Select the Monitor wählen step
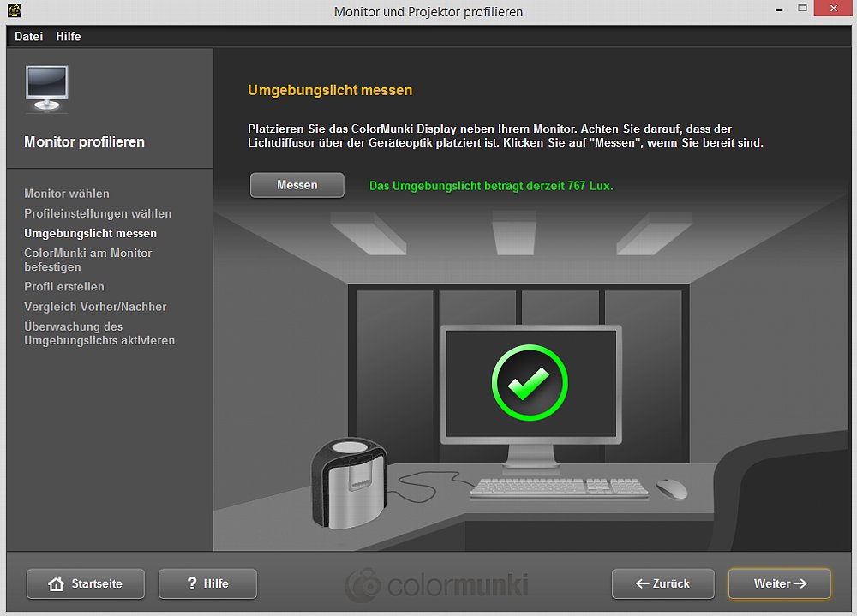This screenshot has width=857, height=616. (x=67, y=194)
